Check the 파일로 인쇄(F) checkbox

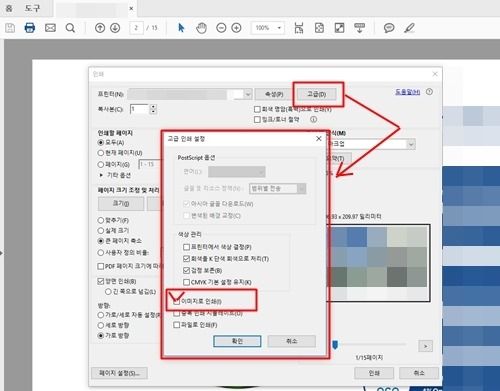177,325
